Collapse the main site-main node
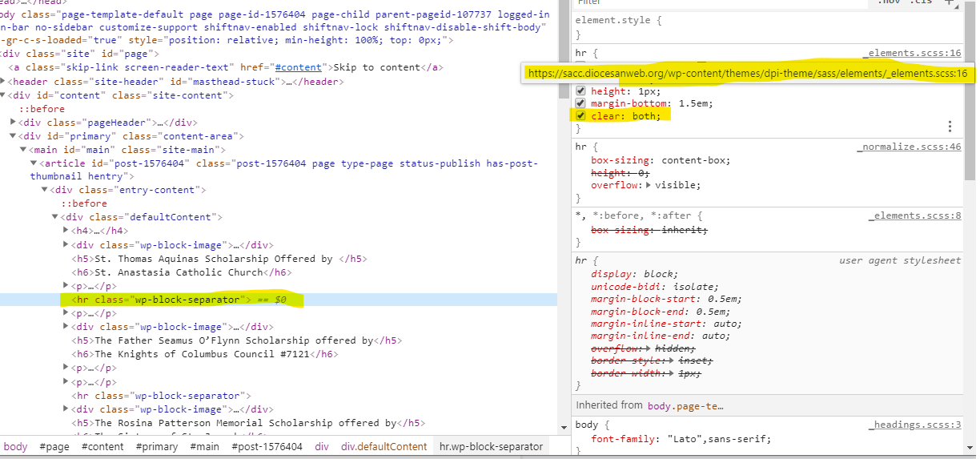 click(24, 150)
